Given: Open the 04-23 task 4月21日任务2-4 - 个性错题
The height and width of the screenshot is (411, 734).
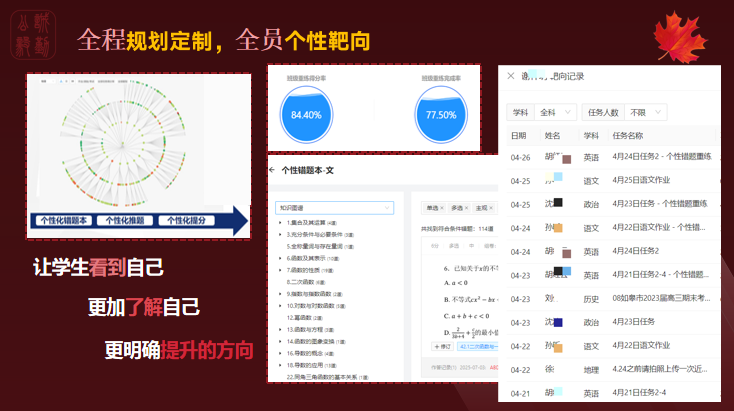Looking at the screenshot, I should coord(661,275).
